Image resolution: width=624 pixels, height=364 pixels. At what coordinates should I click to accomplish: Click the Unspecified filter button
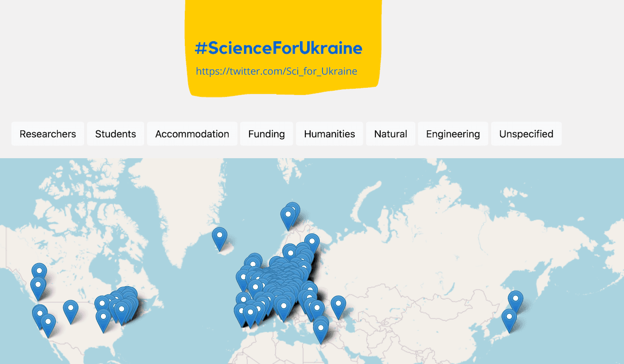[526, 134]
